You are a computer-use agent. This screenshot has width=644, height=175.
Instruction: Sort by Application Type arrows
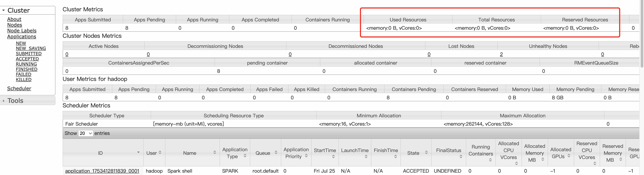[245, 156]
